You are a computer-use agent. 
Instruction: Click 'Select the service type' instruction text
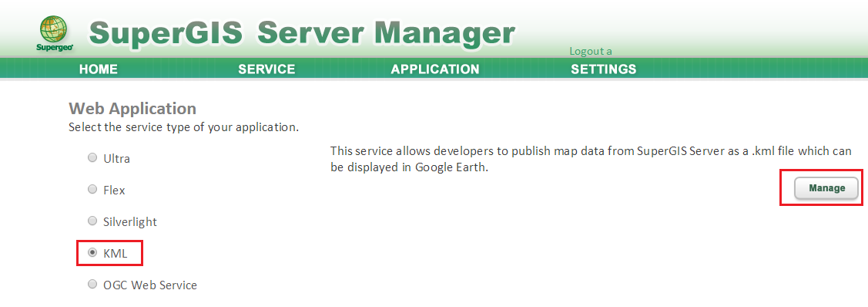(x=184, y=127)
